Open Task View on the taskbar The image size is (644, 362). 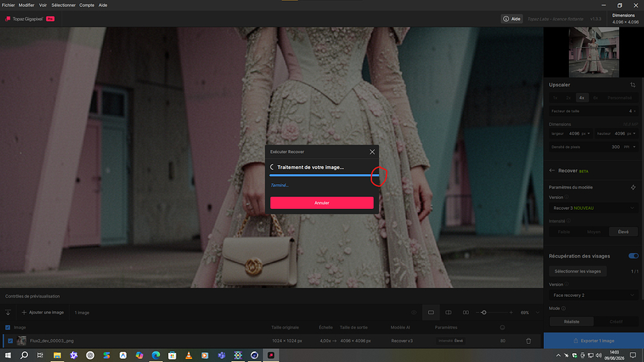coord(40,355)
